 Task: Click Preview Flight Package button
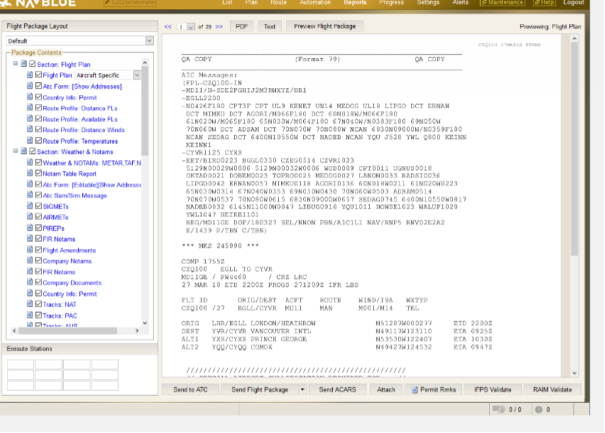tap(325, 27)
